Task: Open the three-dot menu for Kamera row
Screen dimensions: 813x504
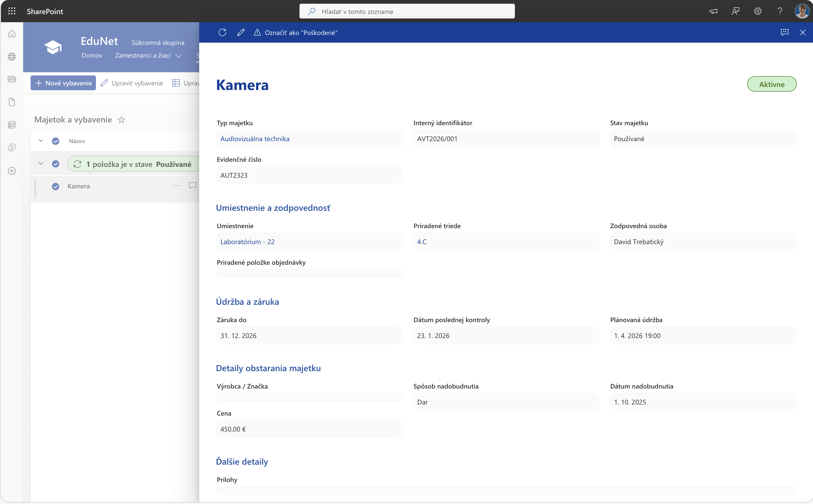Action: pos(177,186)
